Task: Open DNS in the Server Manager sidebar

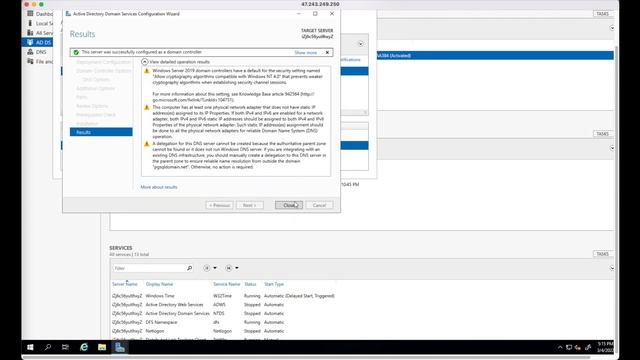Action: [38, 52]
